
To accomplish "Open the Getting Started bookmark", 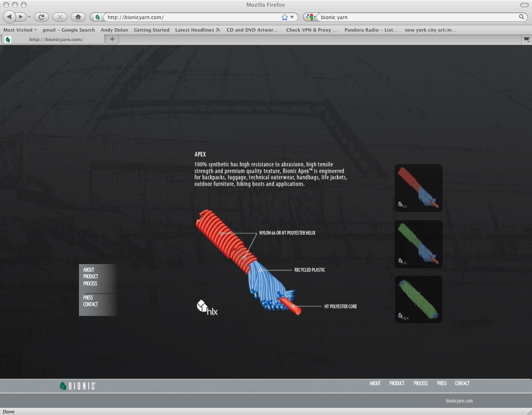I will coord(152,30).
